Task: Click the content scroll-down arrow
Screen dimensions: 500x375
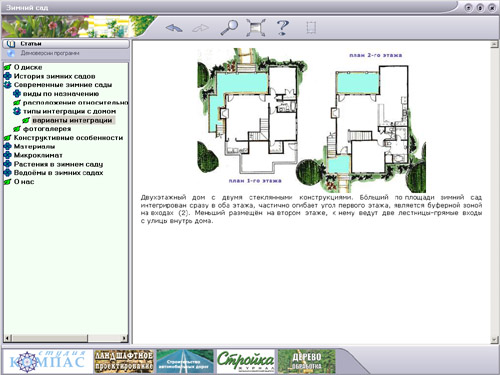Action: pyautogui.click(x=494, y=340)
